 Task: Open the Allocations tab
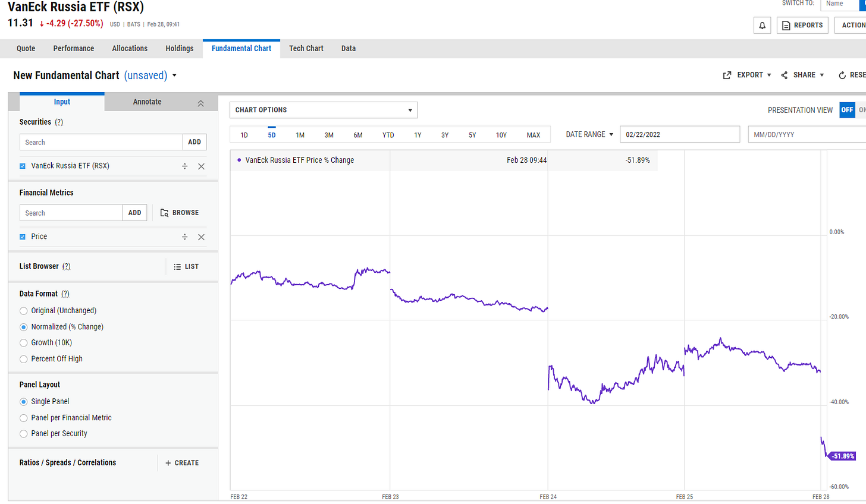[x=130, y=49]
